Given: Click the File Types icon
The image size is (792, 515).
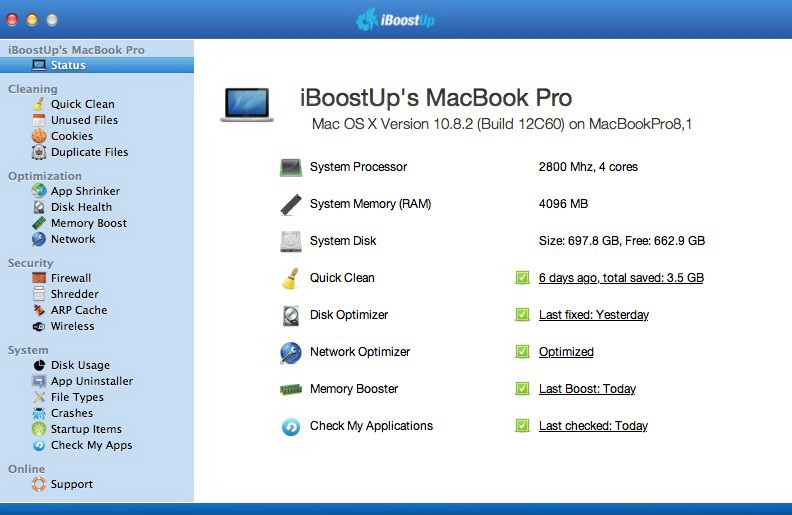Looking at the screenshot, I should [39, 397].
